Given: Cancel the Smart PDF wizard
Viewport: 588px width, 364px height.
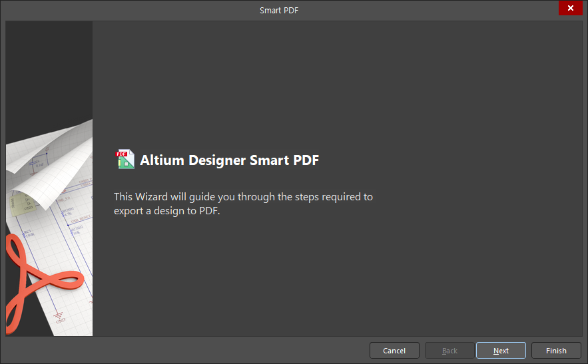Looking at the screenshot, I should (394, 351).
